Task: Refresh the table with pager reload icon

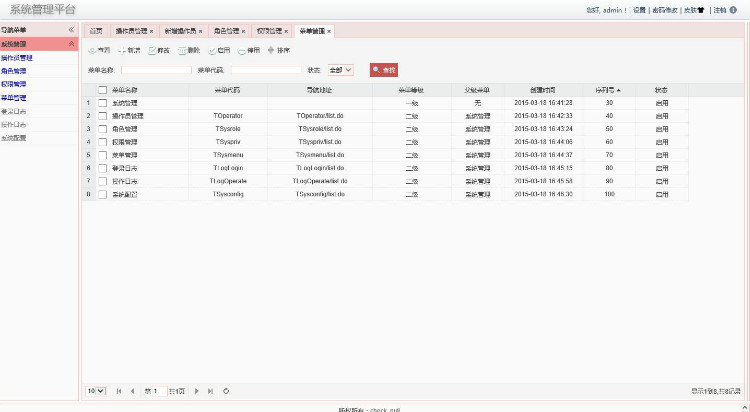Action: [x=226, y=391]
